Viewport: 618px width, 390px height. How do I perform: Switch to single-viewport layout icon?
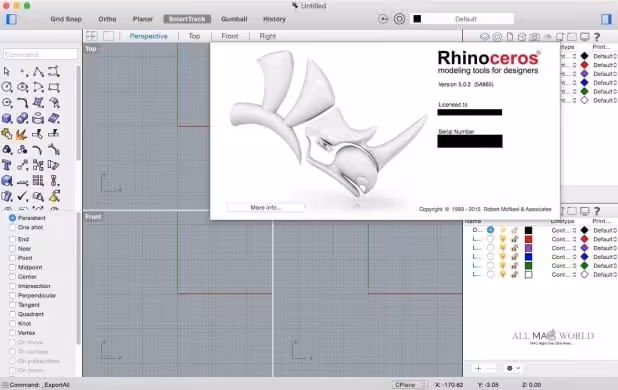click(108, 36)
